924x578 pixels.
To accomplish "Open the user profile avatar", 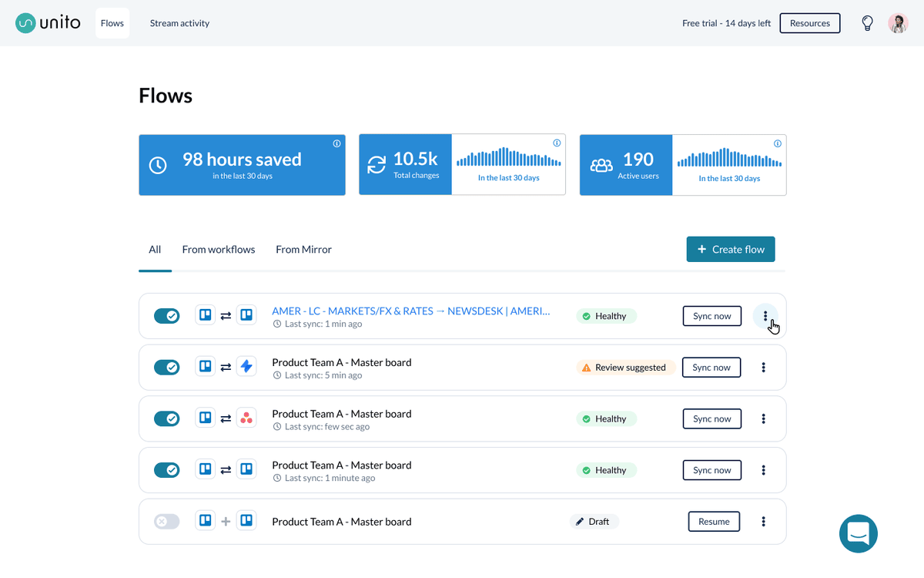I will tap(898, 23).
